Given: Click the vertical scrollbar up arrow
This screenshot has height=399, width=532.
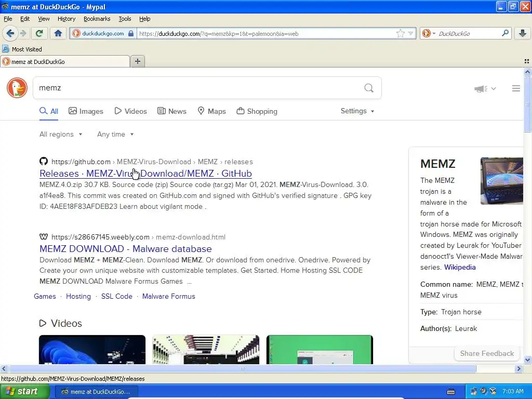Looking at the screenshot, I should [527, 72].
